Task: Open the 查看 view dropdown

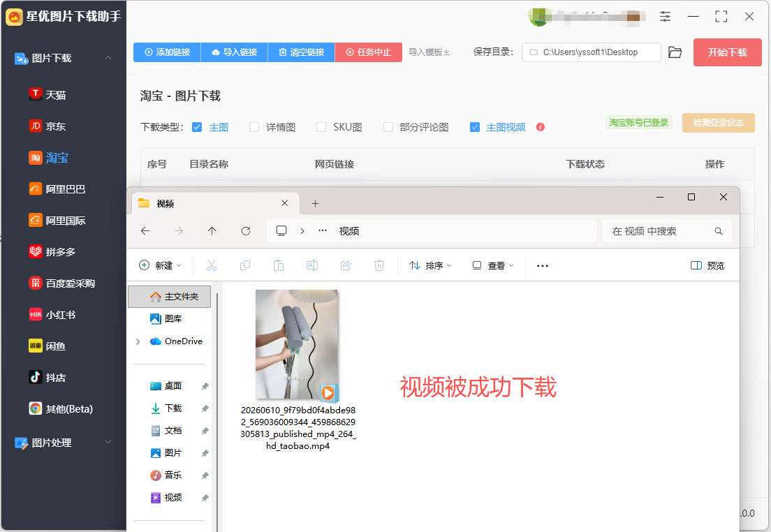Action: [492, 265]
